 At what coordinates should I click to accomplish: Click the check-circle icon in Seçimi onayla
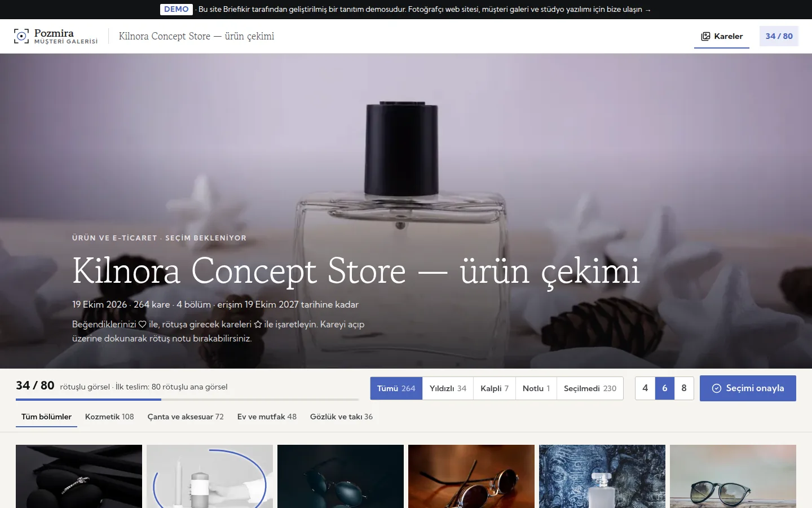[717, 388]
